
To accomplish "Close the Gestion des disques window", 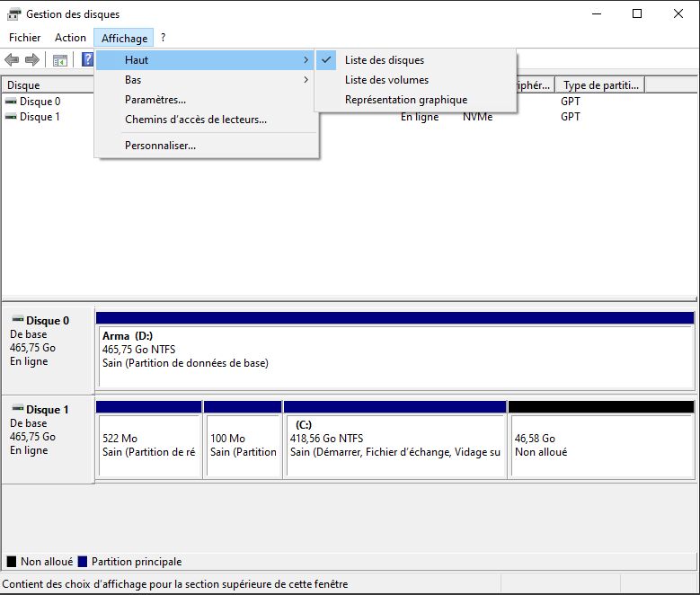I will pyautogui.click(x=678, y=13).
